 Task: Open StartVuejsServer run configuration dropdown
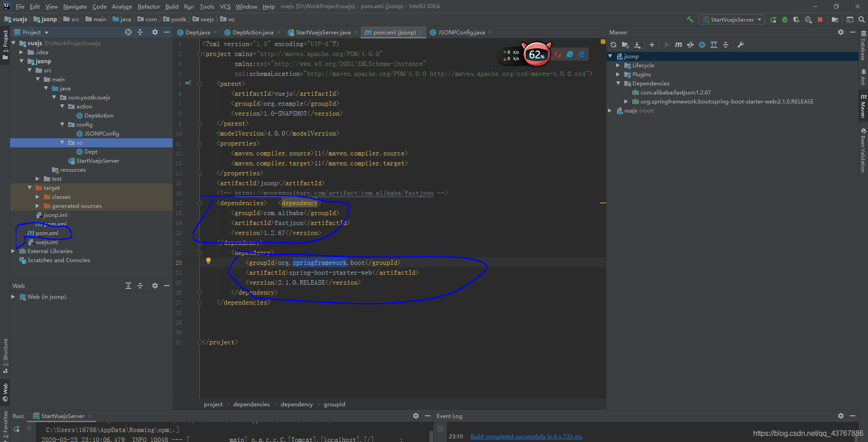(x=732, y=19)
